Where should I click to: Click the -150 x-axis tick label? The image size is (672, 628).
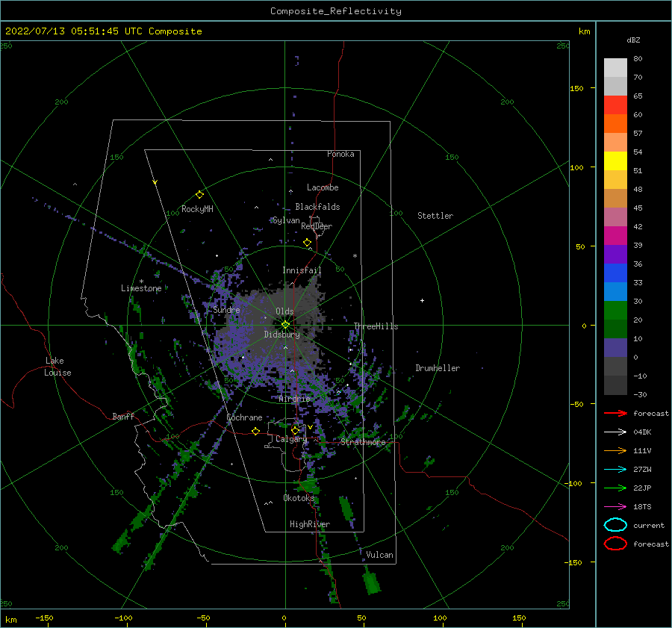[x=44, y=618]
